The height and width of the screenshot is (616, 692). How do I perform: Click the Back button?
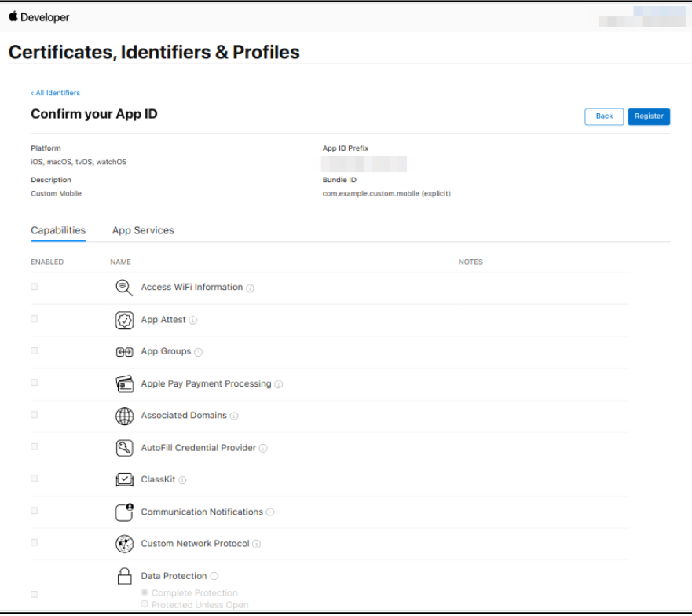tap(604, 116)
